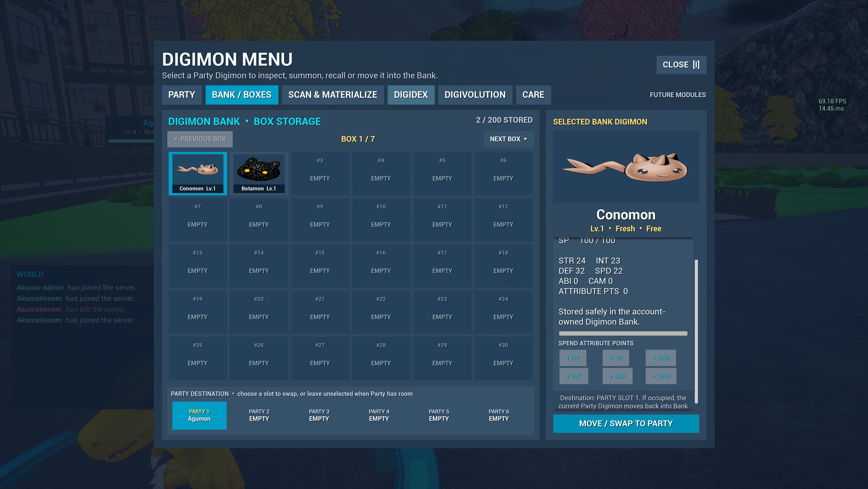
Task: Add a point to + INT
Action: pyautogui.click(x=574, y=376)
